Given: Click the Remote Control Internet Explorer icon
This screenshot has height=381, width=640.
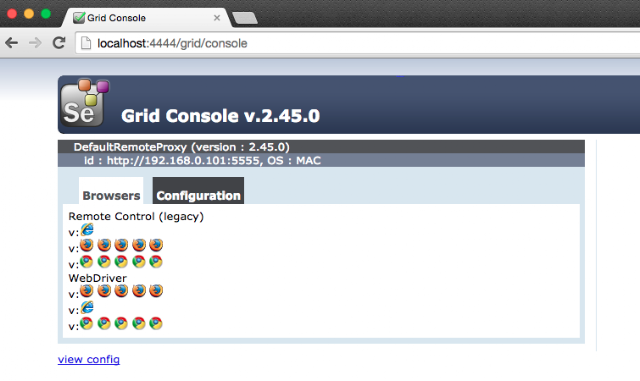Looking at the screenshot, I should [87, 229].
